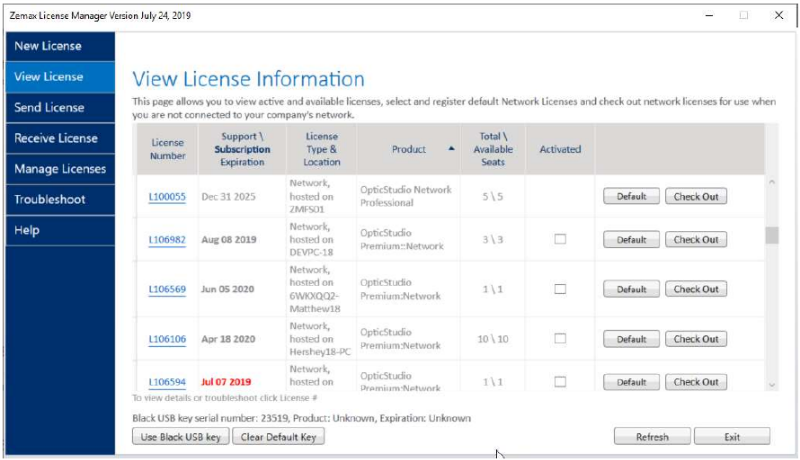
Task: Check Out license L106594
Action: (696, 382)
